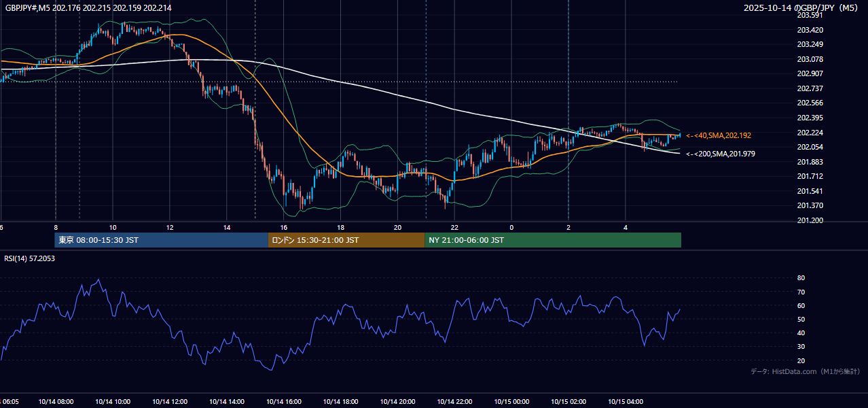Click the 20 level on the RSI scale

tap(801, 360)
